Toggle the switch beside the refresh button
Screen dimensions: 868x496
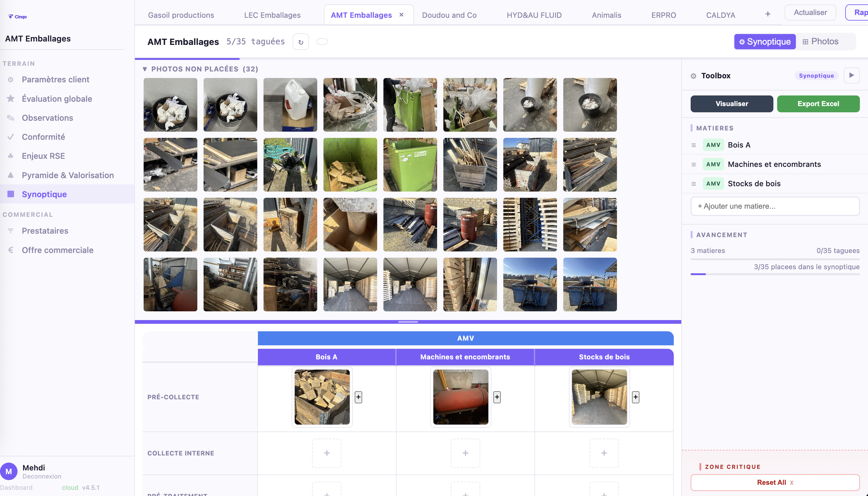pyautogui.click(x=322, y=41)
